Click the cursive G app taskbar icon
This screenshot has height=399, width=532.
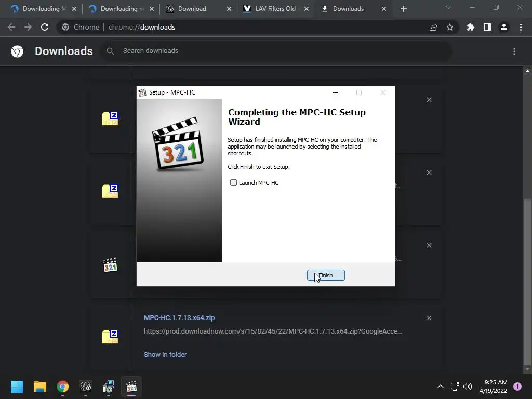[86, 387]
